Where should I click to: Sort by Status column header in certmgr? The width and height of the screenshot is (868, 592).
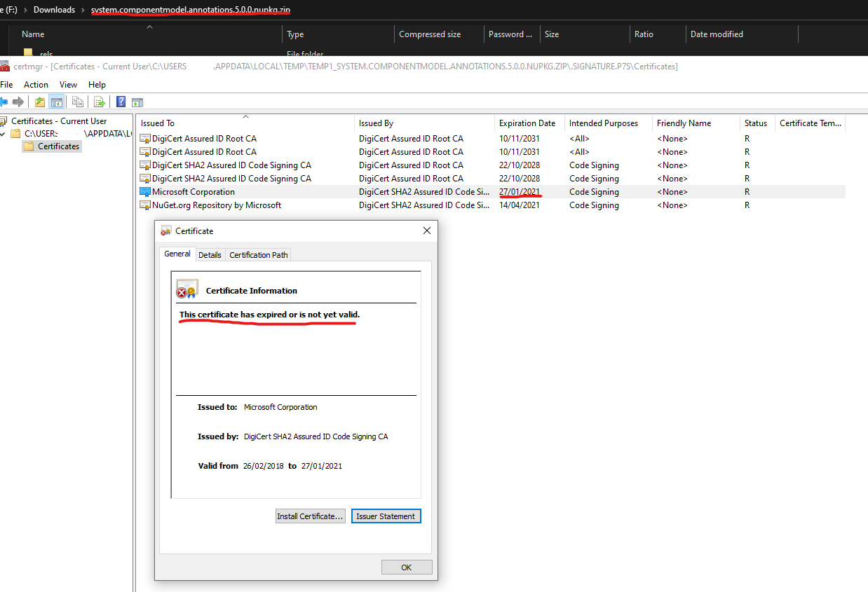pos(758,123)
